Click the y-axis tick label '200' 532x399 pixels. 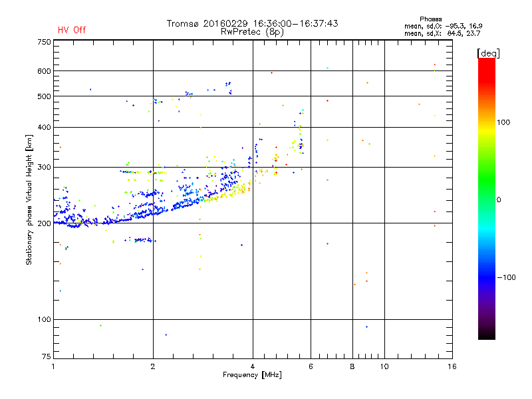[45, 223]
